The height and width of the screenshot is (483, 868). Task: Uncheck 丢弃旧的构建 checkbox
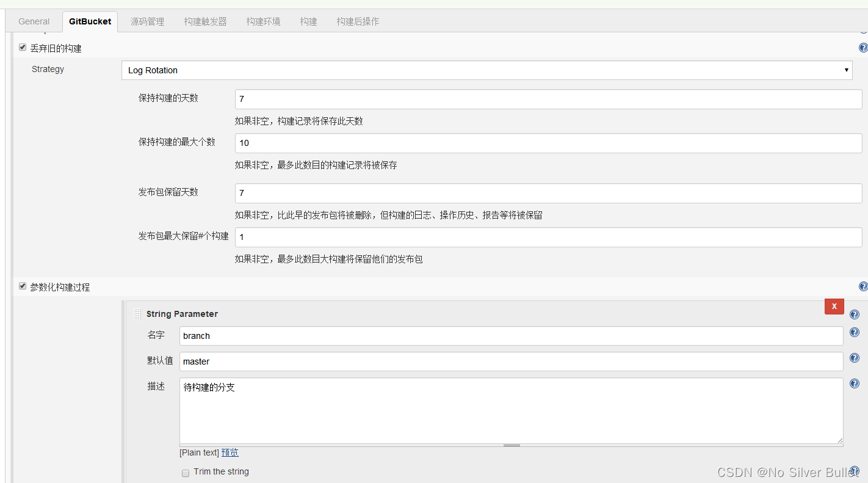point(23,47)
